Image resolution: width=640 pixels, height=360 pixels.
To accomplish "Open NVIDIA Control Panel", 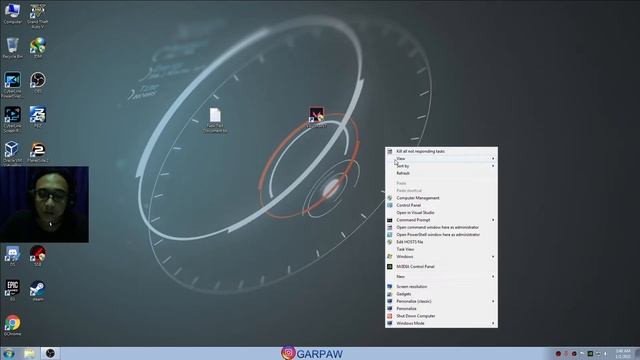I will click(441, 267).
